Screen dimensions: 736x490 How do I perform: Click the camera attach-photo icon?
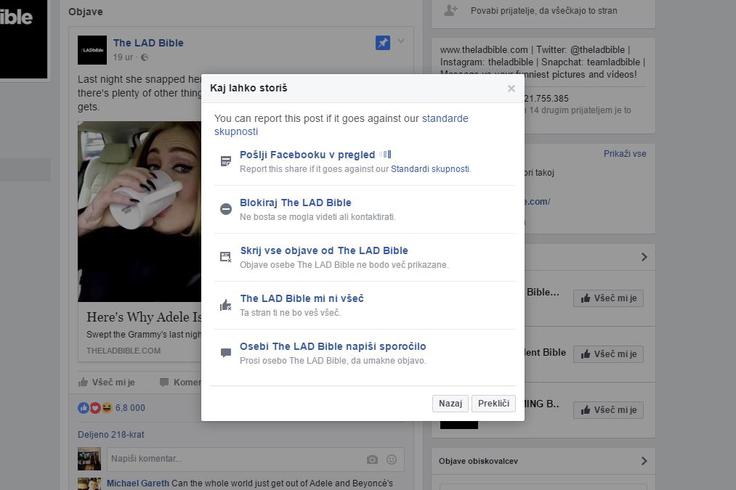pos(372,459)
